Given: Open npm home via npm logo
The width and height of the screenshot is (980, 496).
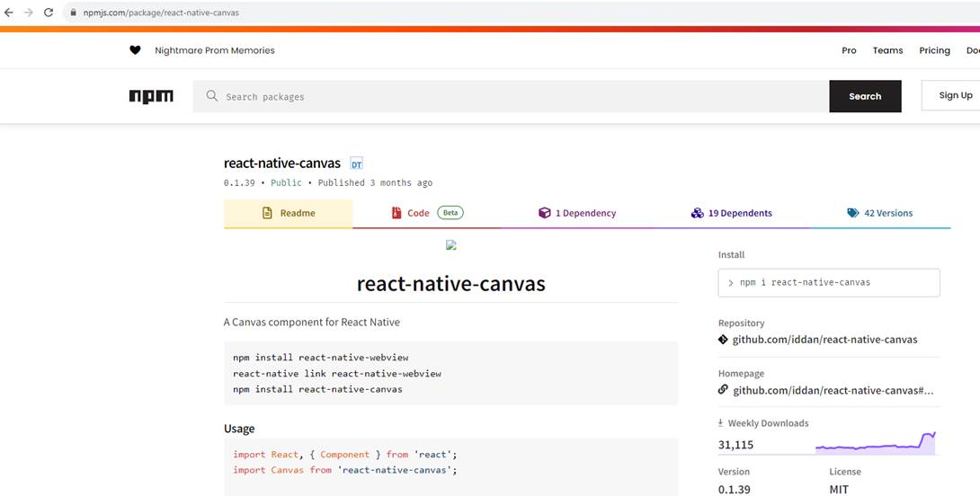Looking at the screenshot, I should pyautogui.click(x=151, y=96).
